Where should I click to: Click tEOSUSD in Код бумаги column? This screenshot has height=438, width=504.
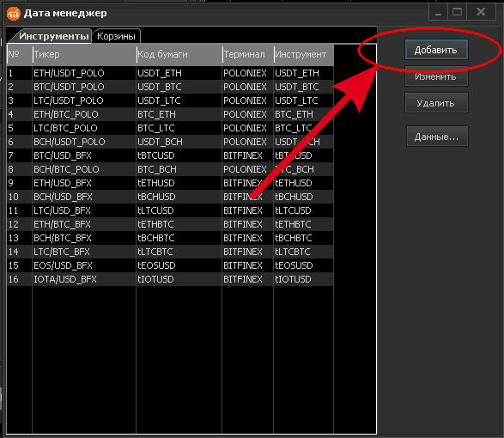(156, 265)
